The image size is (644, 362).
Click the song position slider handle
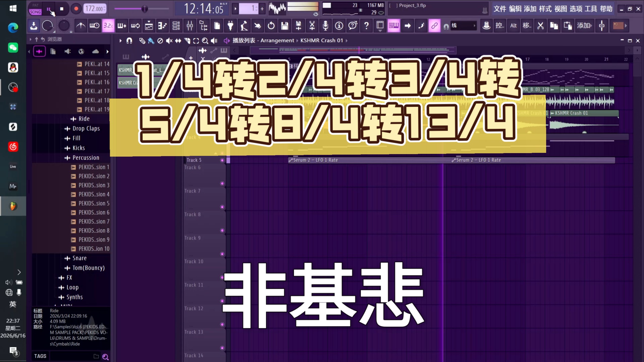(144, 9)
